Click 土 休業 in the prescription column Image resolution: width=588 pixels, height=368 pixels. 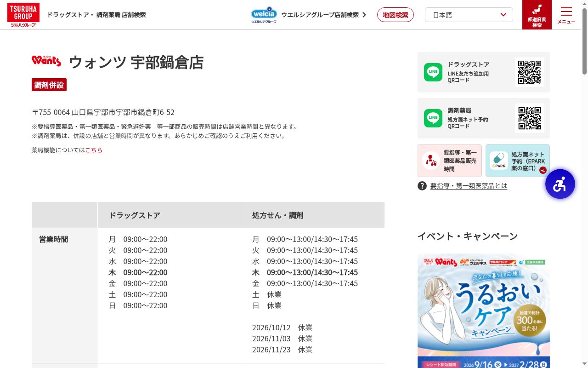coord(267,294)
